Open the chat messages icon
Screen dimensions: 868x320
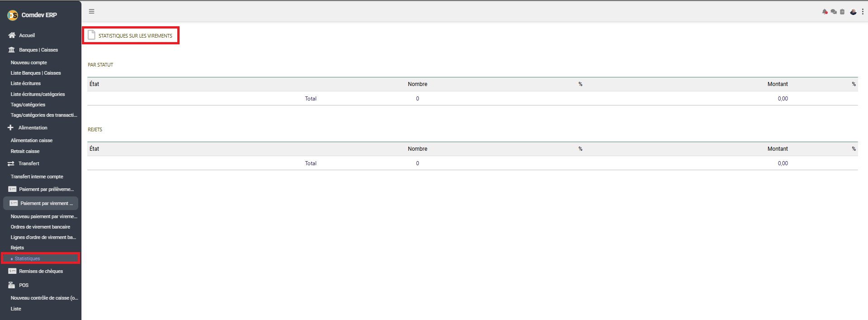pos(834,12)
